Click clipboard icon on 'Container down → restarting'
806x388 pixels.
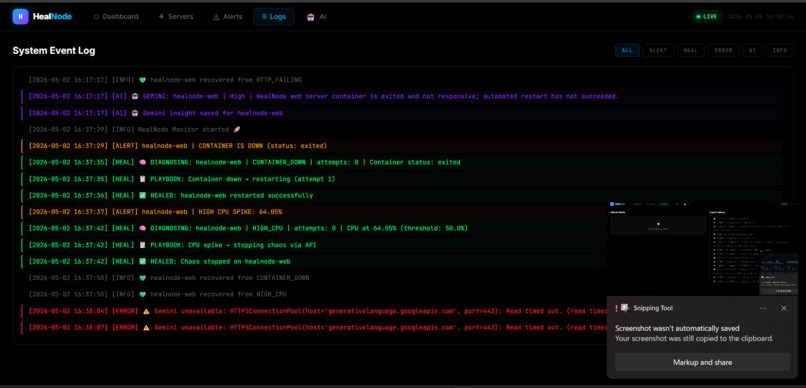coord(142,179)
